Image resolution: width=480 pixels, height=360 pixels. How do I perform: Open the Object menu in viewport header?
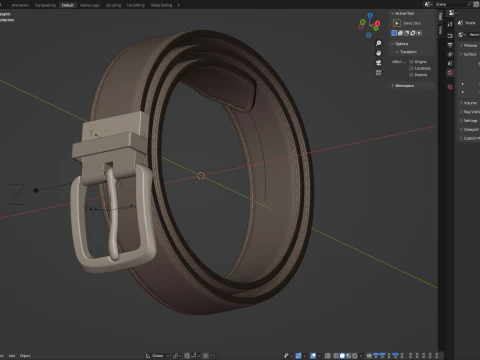[25, 356]
